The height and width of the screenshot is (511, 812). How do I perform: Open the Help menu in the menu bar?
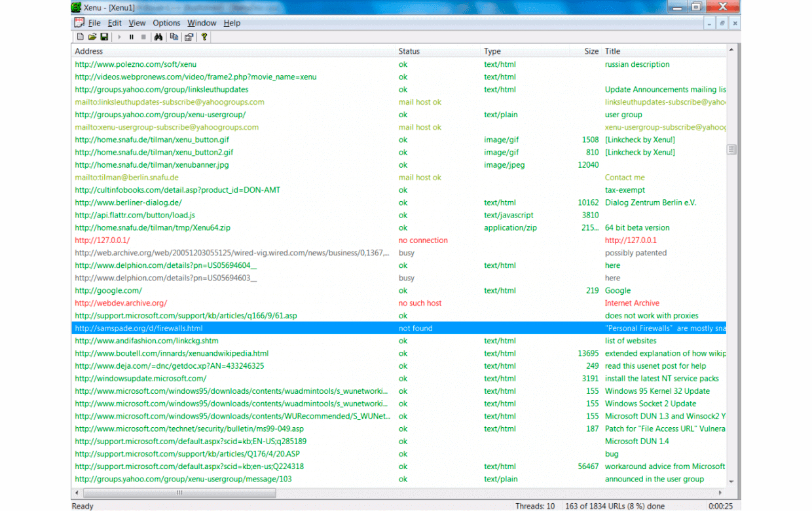click(232, 23)
